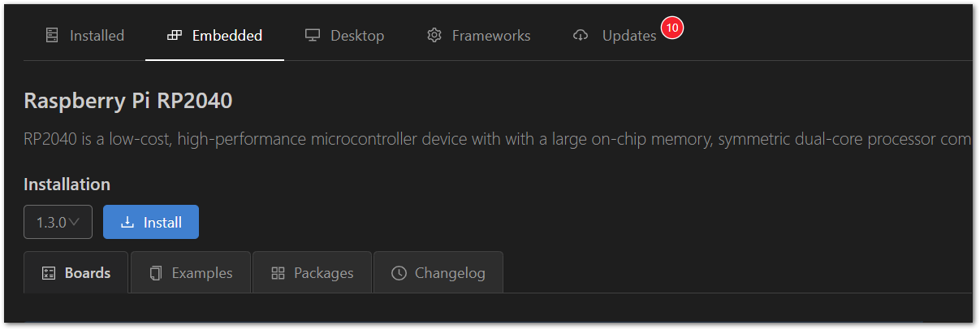980x330 pixels.
Task: Expand version selector chevron arrow
Action: click(75, 222)
